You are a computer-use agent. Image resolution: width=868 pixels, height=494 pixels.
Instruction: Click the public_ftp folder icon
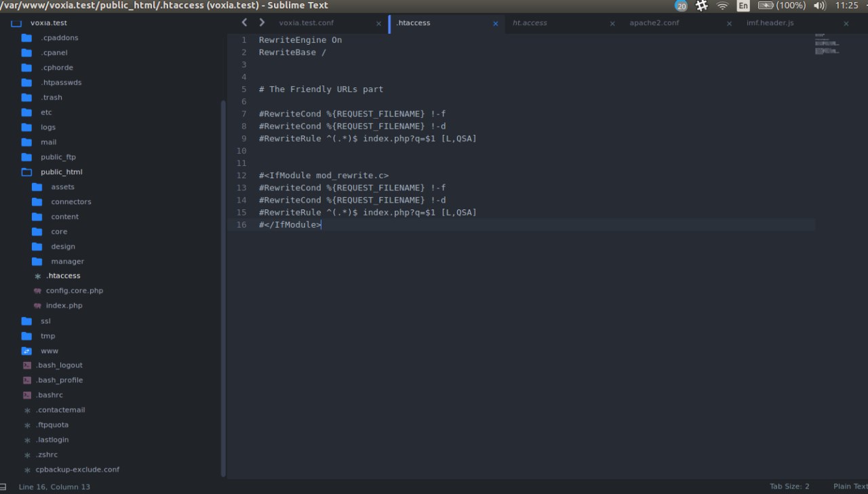[26, 157]
